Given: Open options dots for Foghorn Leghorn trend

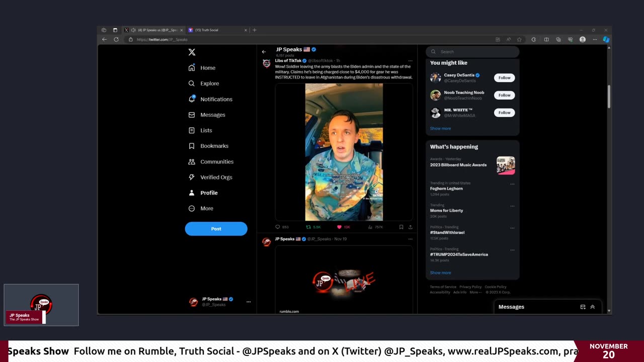Looking at the screenshot, I should [512, 184].
